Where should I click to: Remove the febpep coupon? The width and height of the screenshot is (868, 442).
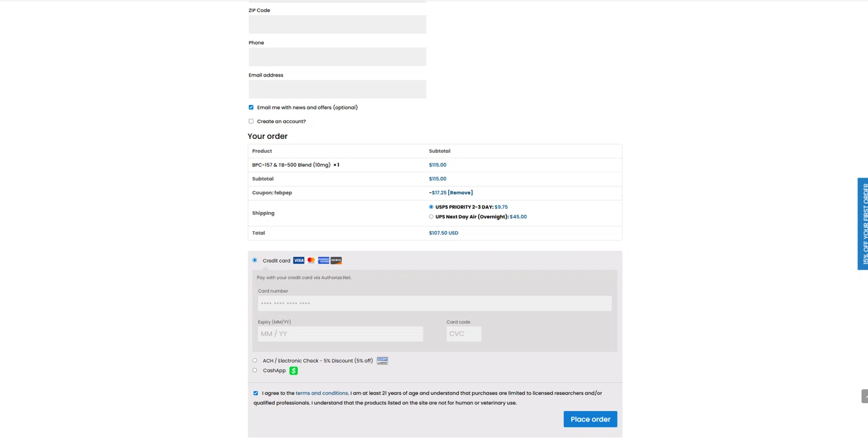click(460, 193)
